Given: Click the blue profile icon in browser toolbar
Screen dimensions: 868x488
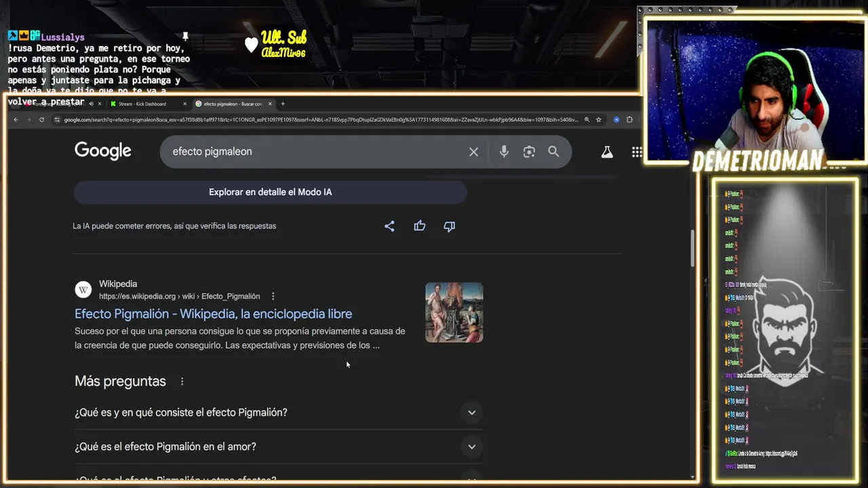Looking at the screenshot, I should point(616,120).
